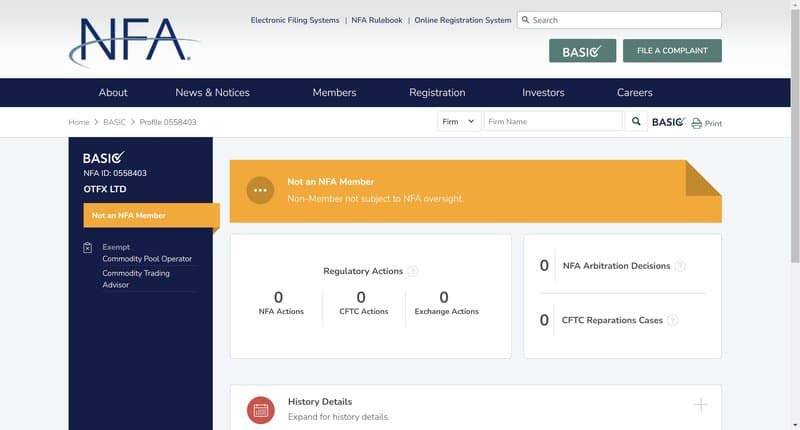
Task: Click the OTFX LTD firm name
Action: tap(105, 189)
